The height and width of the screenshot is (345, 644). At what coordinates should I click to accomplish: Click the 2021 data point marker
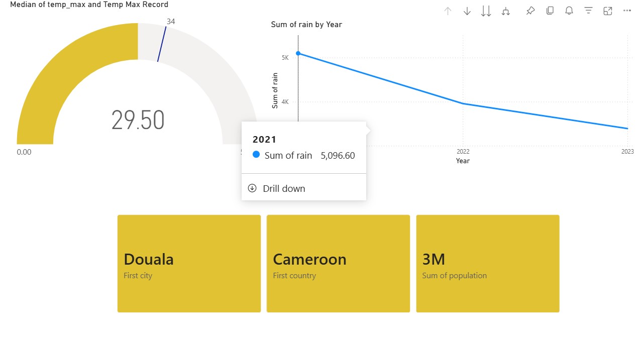[x=298, y=53]
